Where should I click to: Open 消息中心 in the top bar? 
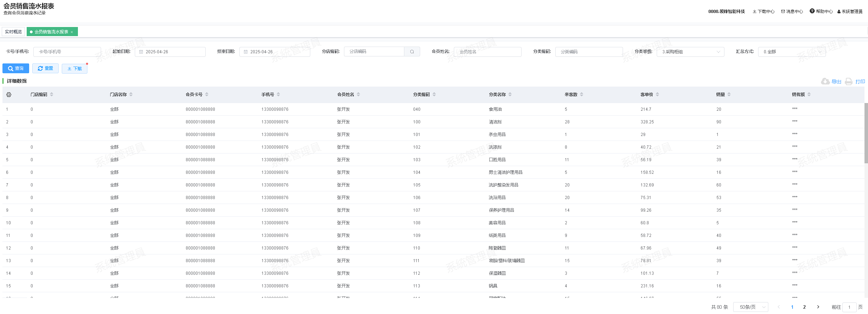tap(792, 12)
